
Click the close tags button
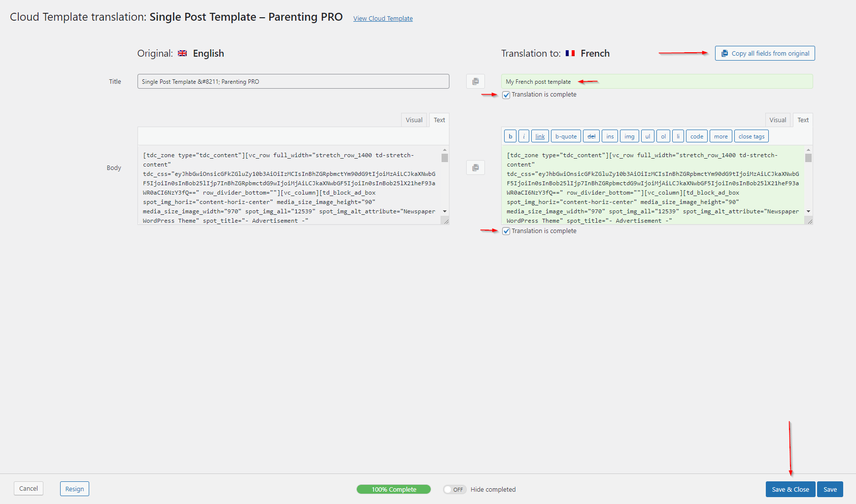coord(752,136)
